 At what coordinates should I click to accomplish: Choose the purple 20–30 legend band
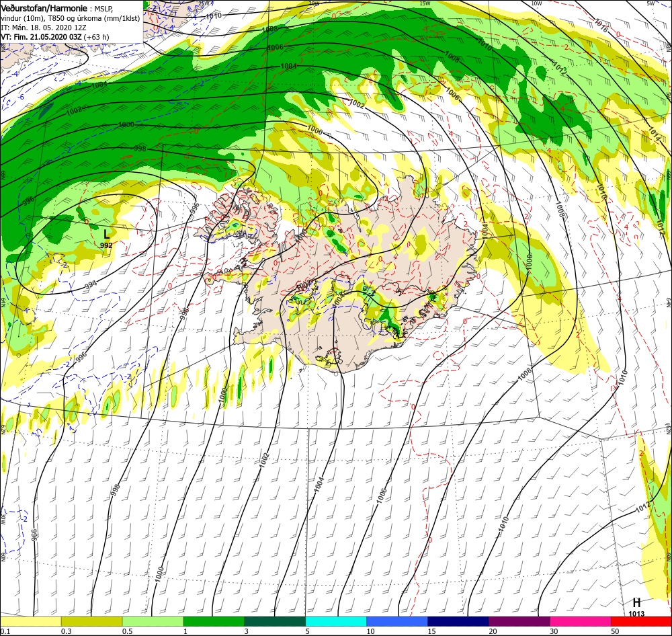click(x=519, y=621)
